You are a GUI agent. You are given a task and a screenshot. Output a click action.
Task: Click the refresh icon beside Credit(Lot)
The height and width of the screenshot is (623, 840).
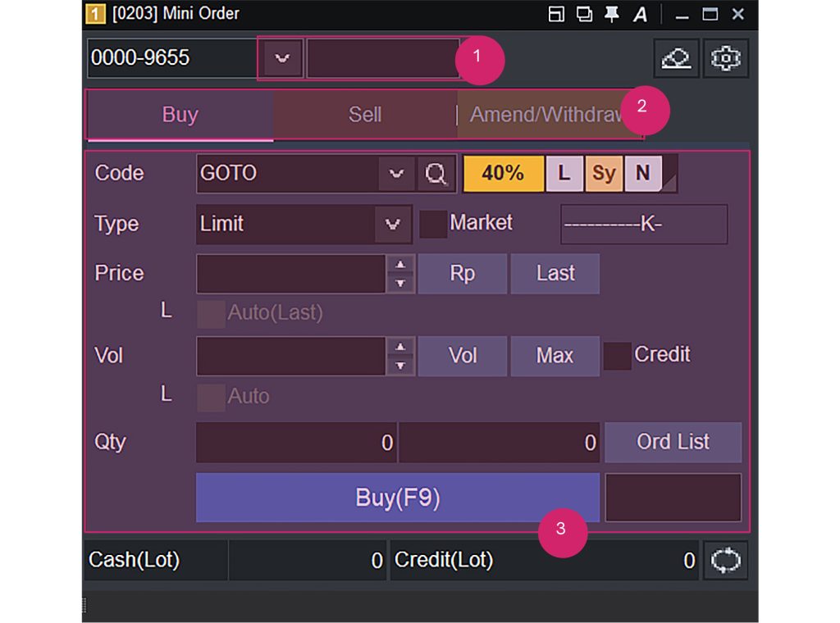coord(725,561)
